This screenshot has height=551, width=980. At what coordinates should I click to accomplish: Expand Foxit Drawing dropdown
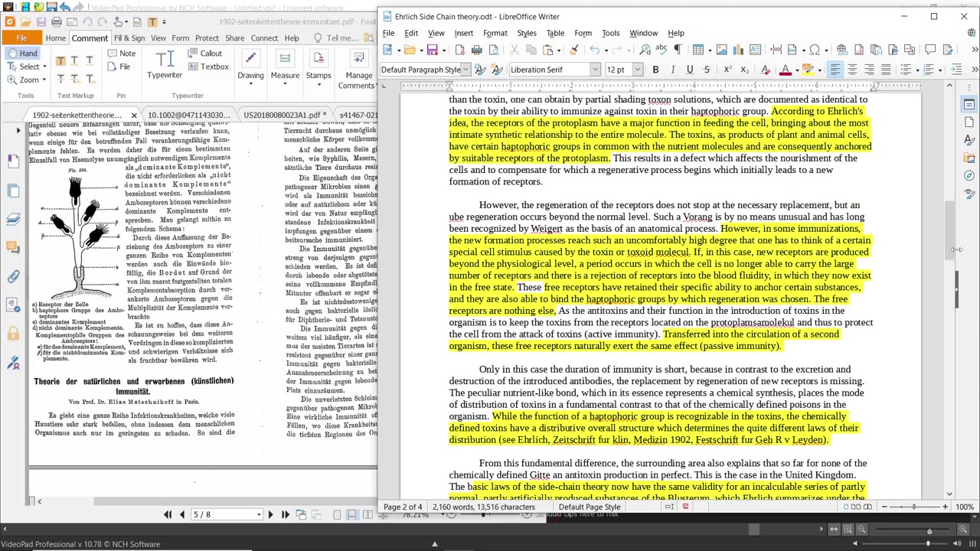(x=250, y=83)
